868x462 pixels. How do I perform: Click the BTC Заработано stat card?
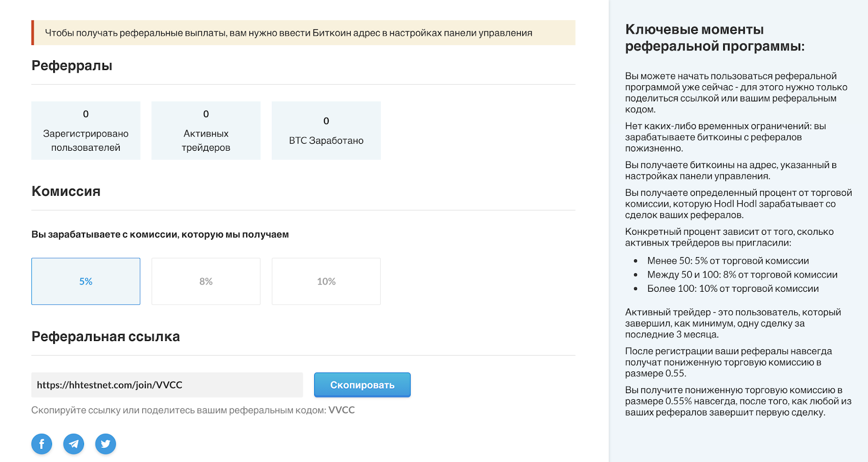[x=326, y=131]
